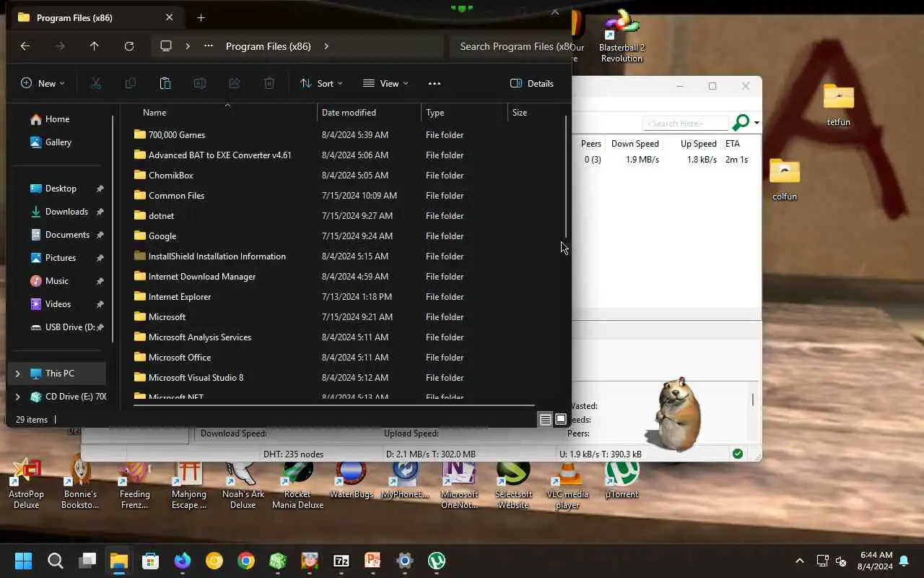Image resolution: width=924 pixels, height=578 pixels.
Task: Click the green search magnifier in µTorrent
Action: [741, 123]
